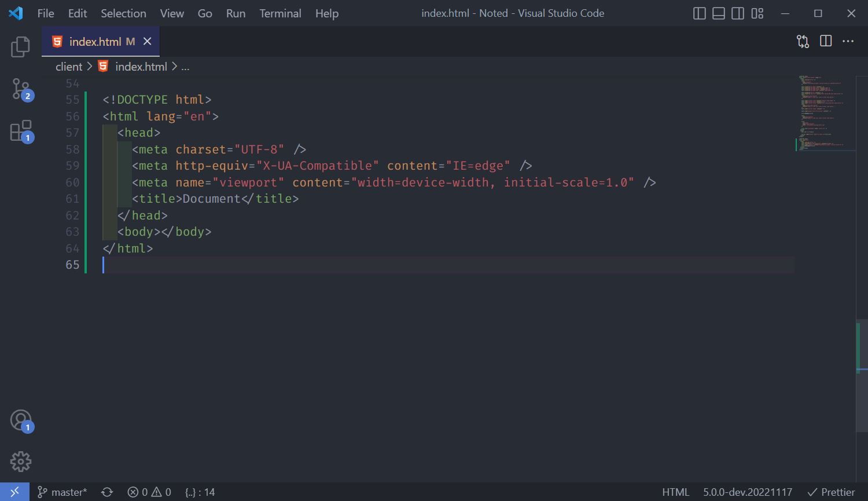Toggle the primary side bar layout
Image resolution: width=868 pixels, height=501 pixels.
point(699,13)
